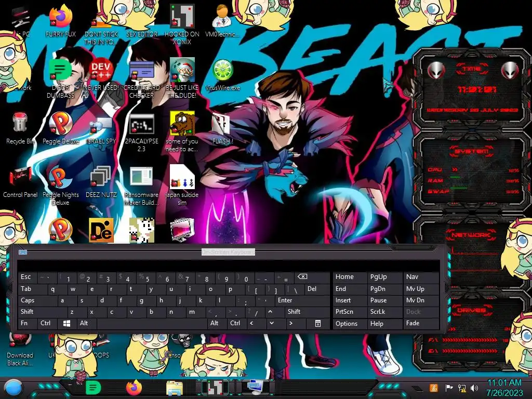Select the BE JUST LIKE THE DUDE! icon
532x399 pixels.
[182, 78]
